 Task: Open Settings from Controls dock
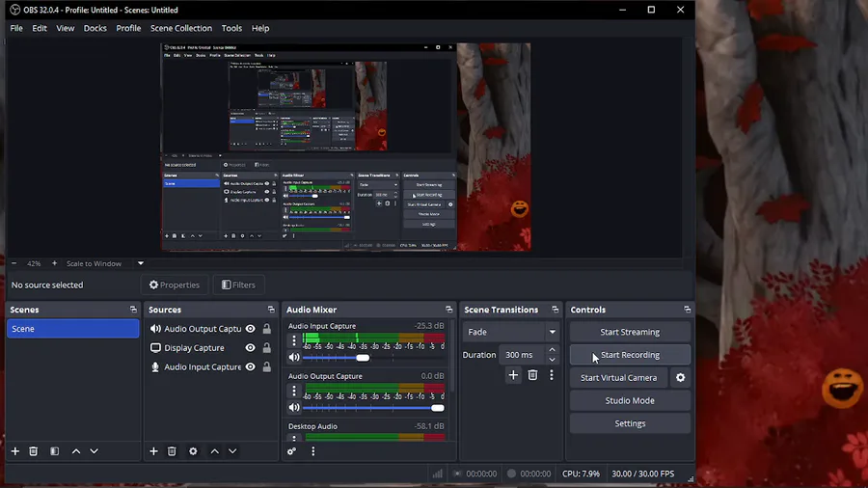coord(630,423)
